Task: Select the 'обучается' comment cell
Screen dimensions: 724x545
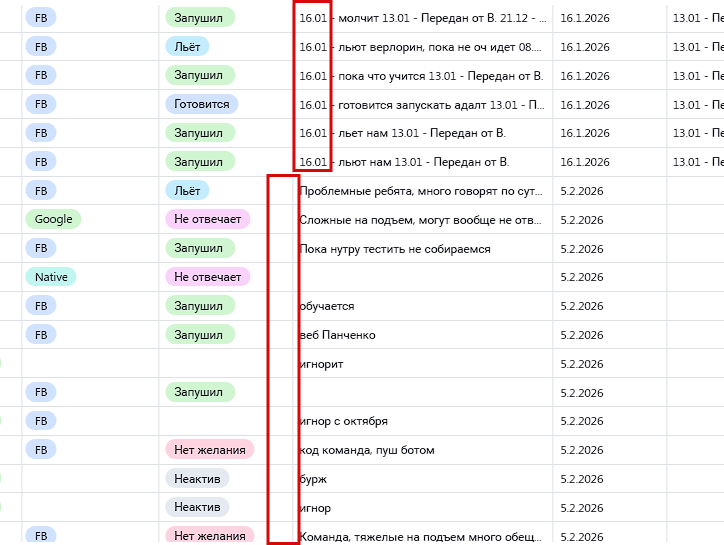Action: [x=327, y=306]
